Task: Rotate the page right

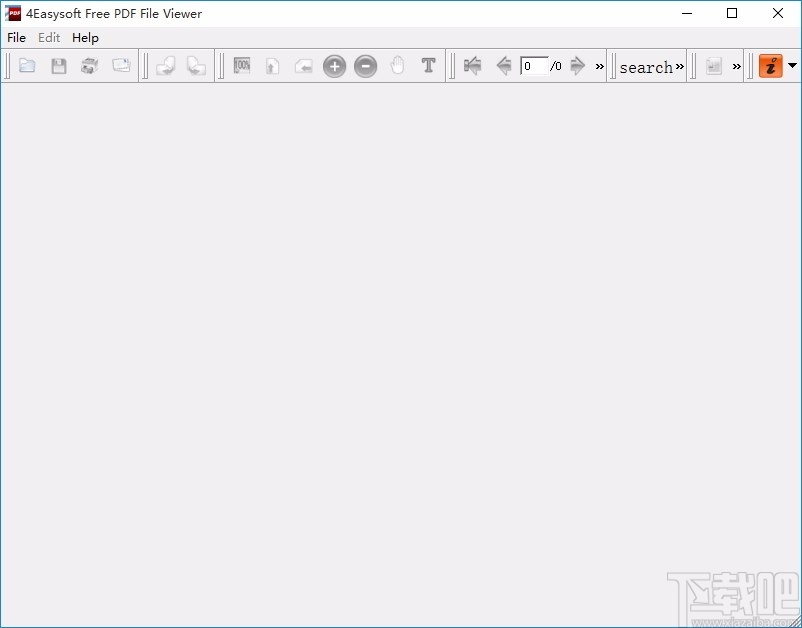Action: (197, 66)
